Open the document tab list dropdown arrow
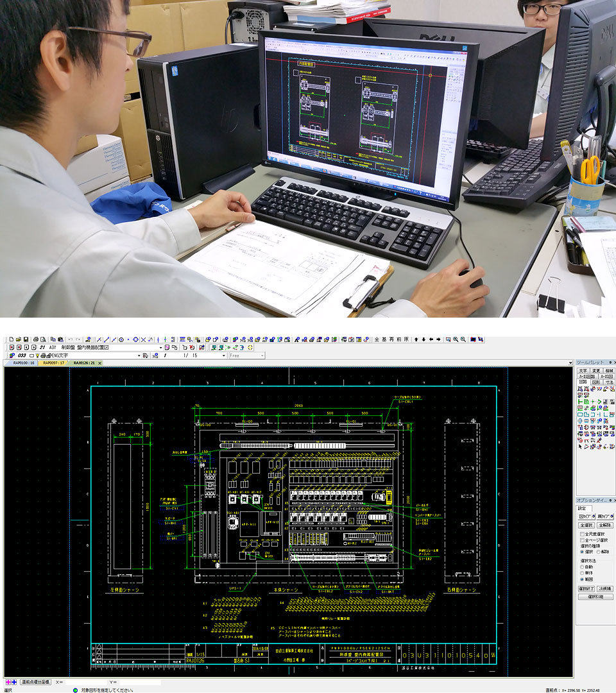616x693 pixels. click(x=570, y=363)
